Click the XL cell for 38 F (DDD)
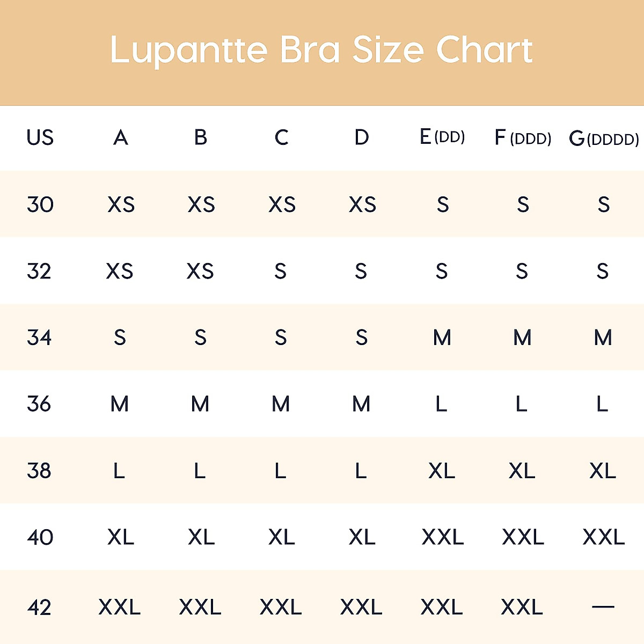 coord(522,471)
